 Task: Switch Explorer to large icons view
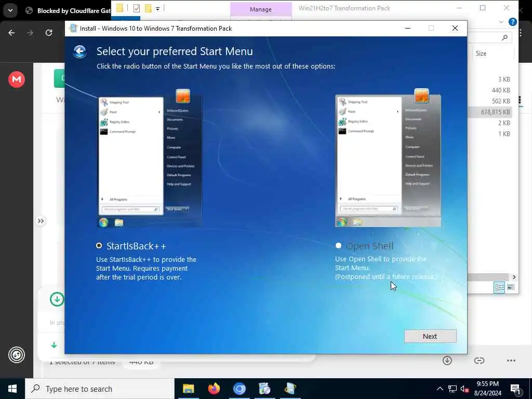point(511,287)
